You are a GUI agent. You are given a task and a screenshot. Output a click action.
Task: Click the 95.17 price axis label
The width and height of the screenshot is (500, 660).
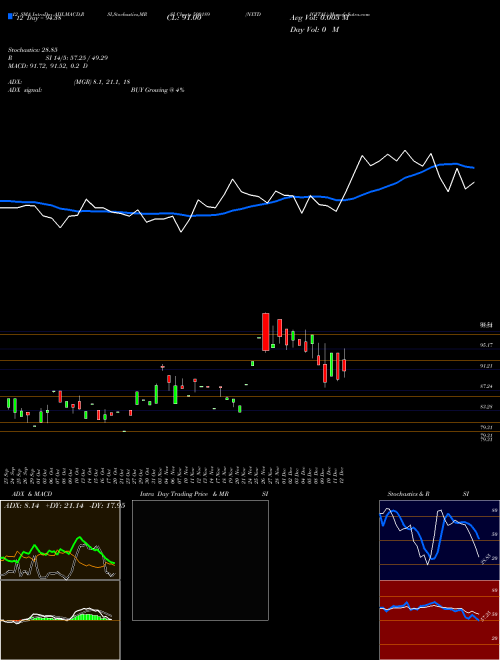click(x=486, y=345)
